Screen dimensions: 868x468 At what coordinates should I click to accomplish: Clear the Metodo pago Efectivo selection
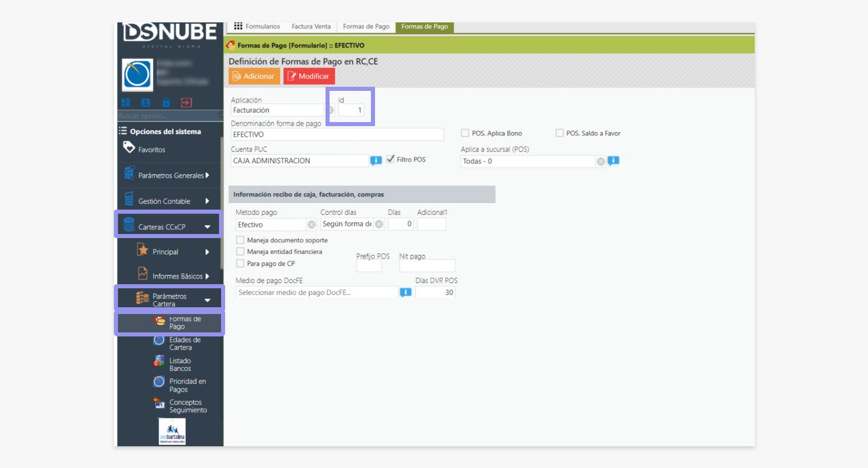(311, 225)
